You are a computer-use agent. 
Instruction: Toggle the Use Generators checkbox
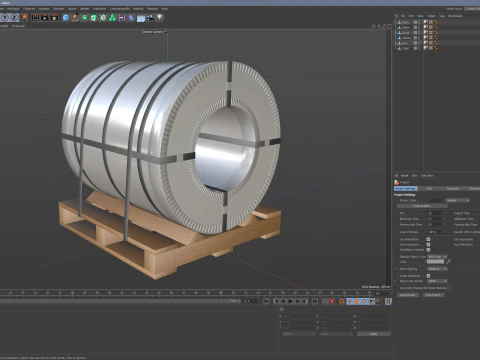pos(428,244)
